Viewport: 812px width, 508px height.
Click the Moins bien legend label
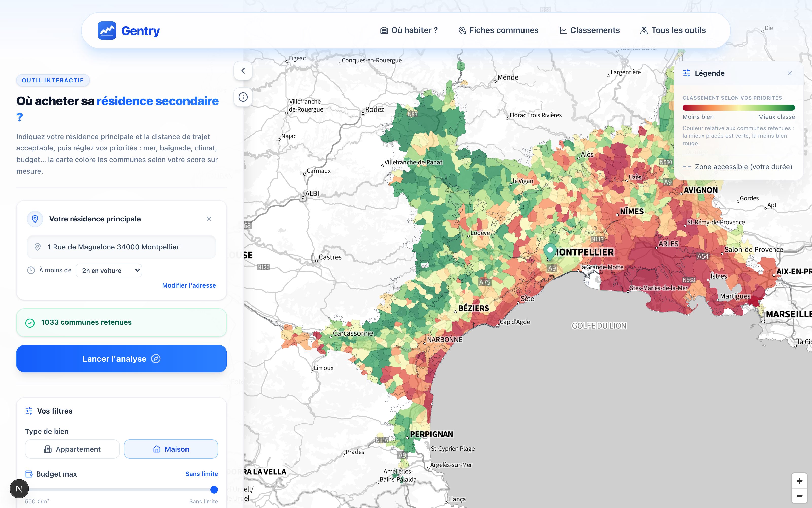[698, 117]
